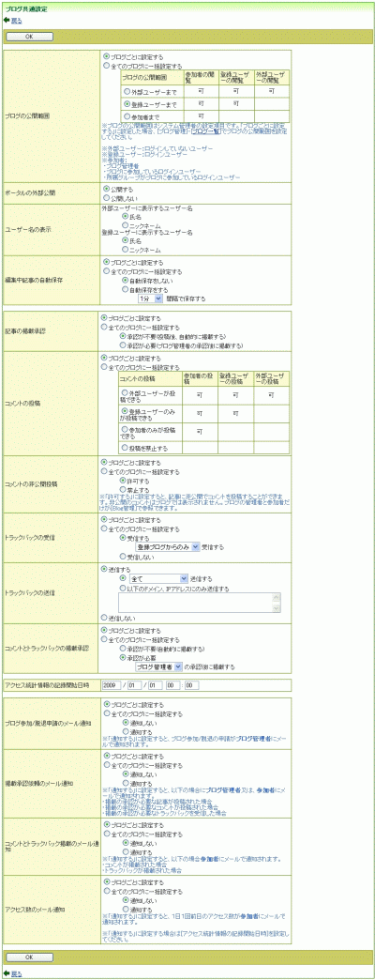Open the 1分 auto-save interval dropdown
This screenshot has height=980, width=375.
tap(150, 299)
